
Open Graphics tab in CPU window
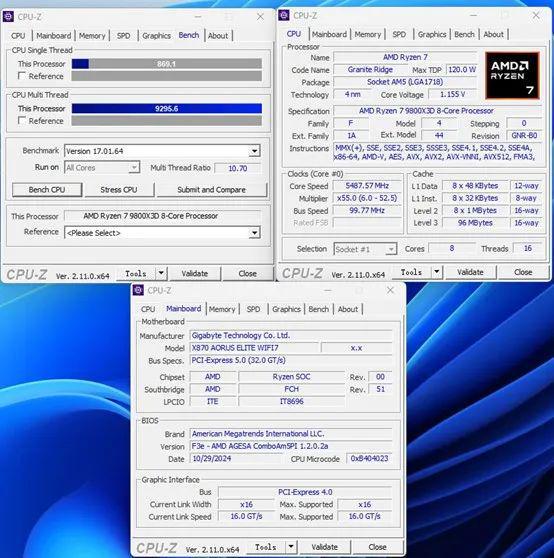coord(432,35)
